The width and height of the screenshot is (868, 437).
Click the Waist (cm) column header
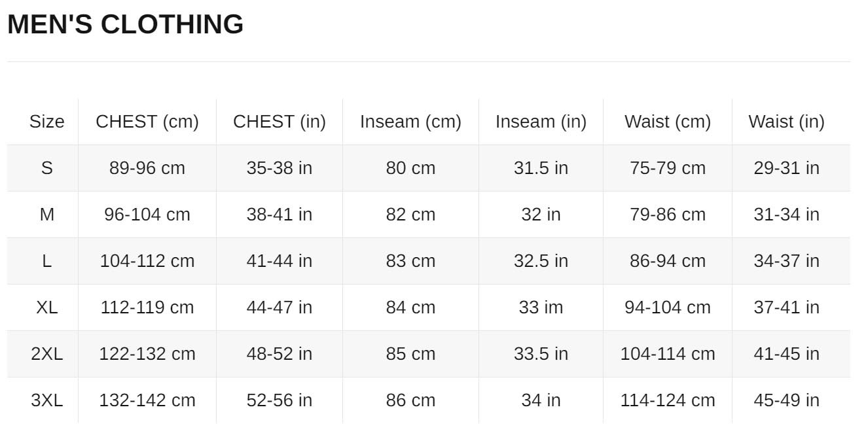point(668,122)
